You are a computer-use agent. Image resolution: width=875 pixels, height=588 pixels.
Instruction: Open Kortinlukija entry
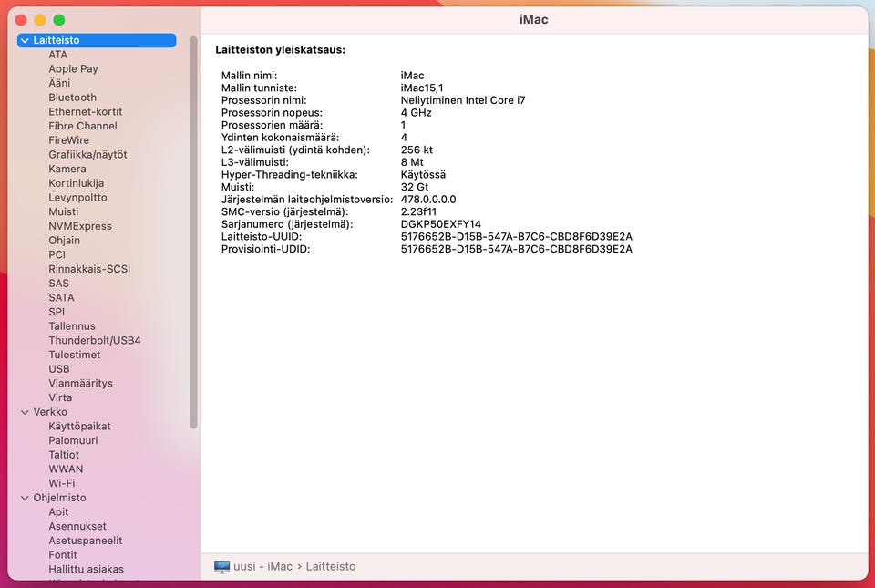(76, 183)
